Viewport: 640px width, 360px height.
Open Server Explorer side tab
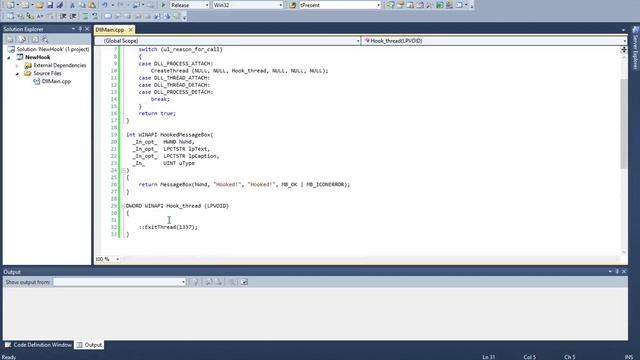click(636, 48)
